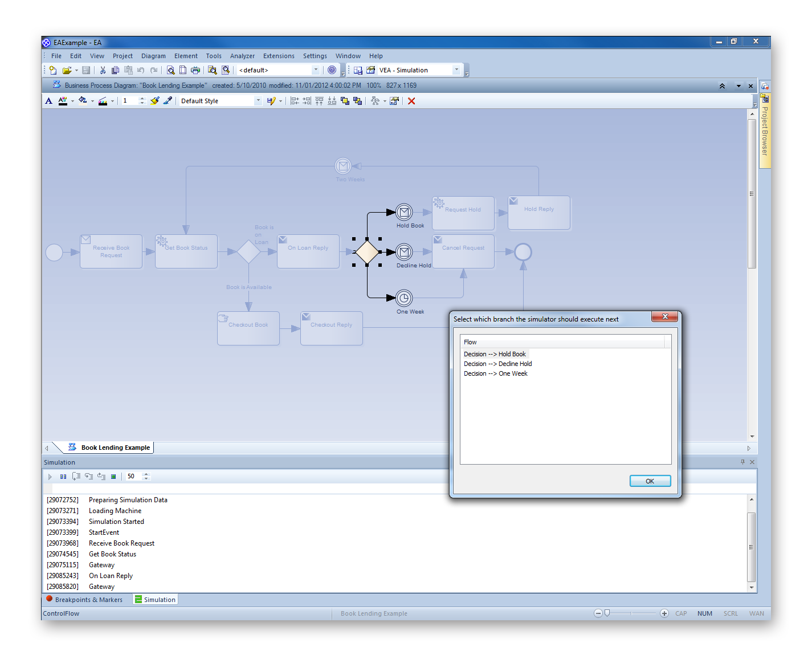812x667 pixels.
Task: Increase simulation speed with up spinner
Action: (146, 474)
